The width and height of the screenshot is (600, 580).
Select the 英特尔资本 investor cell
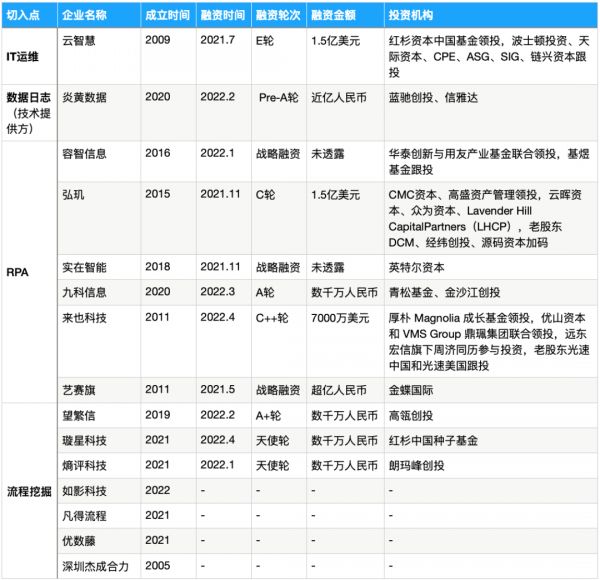coord(417,269)
